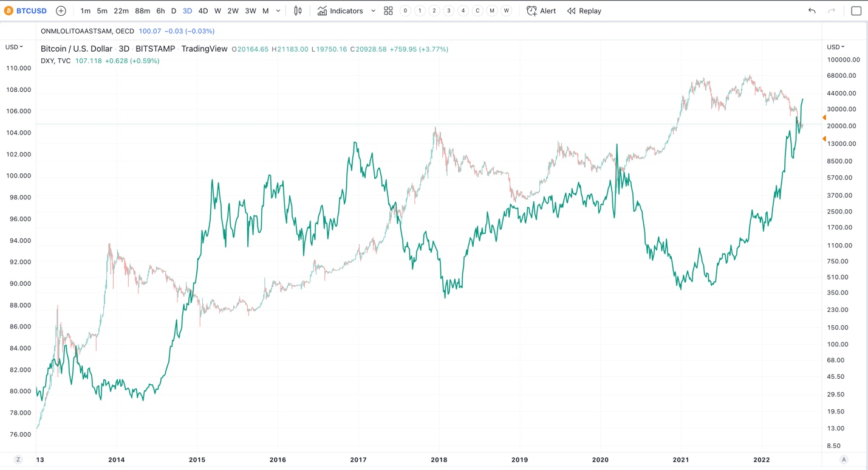The image size is (868, 470).
Task: Open BTCUSD symbol search
Action: tap(26, 11)
